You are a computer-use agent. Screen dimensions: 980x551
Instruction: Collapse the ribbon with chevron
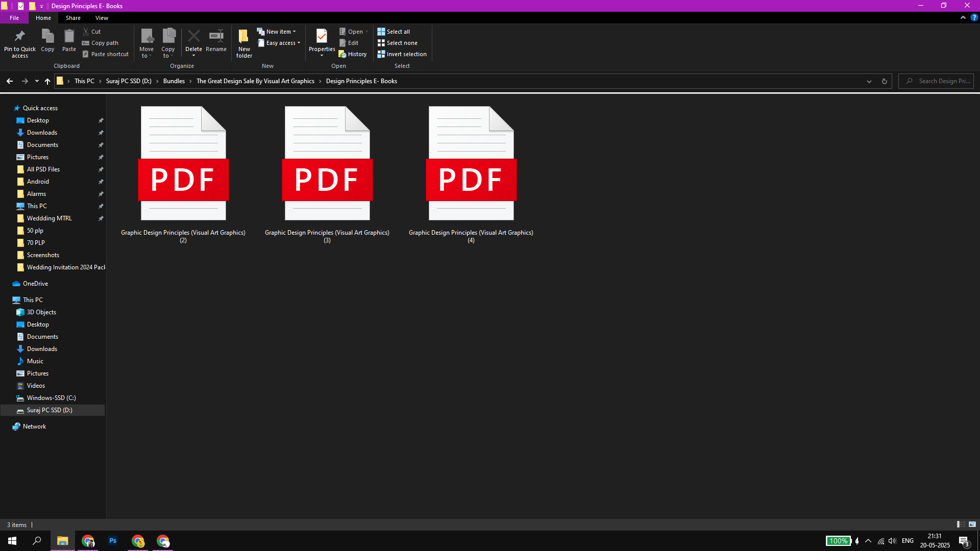(x=963, y=17)
